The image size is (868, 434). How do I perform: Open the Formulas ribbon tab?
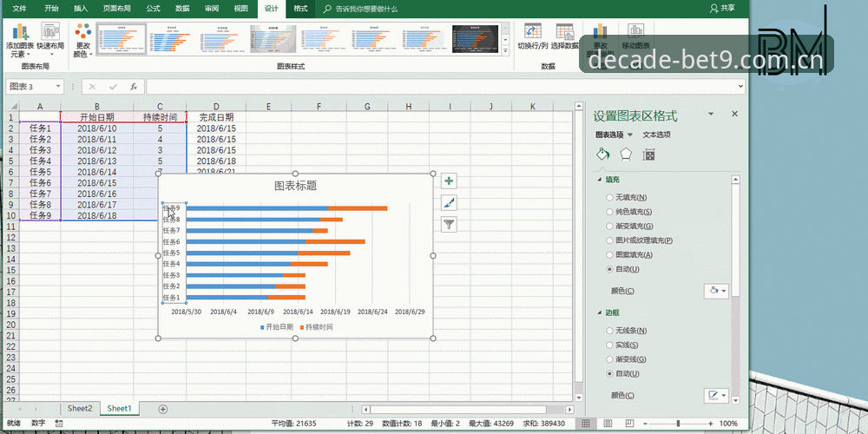(154, 9)
